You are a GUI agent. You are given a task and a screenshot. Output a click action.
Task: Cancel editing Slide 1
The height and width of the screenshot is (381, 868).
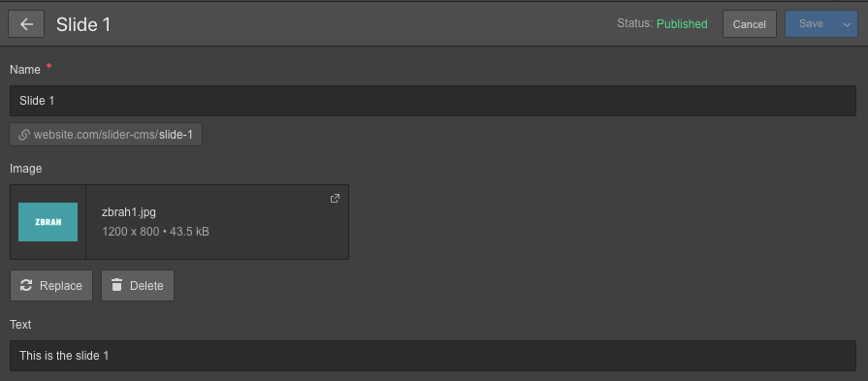point(750,24)
